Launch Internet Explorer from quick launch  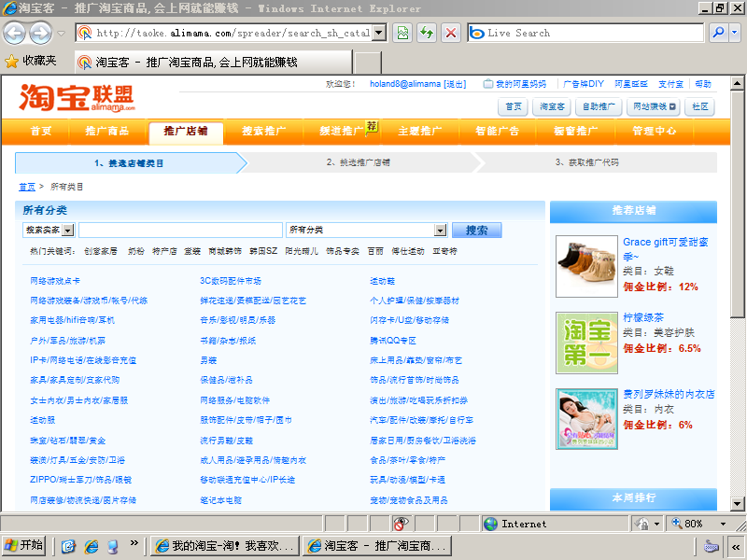(91, 546)
